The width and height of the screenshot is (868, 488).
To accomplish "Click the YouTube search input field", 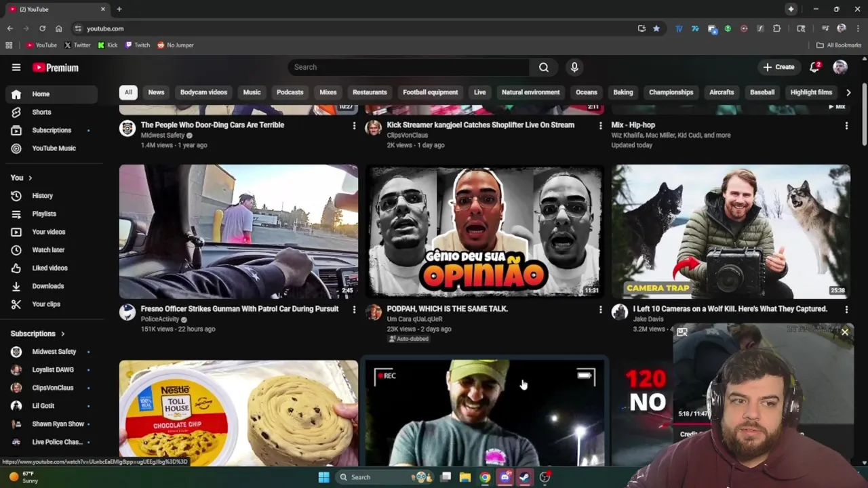I will pyautogui.click(x=409, y=67).
